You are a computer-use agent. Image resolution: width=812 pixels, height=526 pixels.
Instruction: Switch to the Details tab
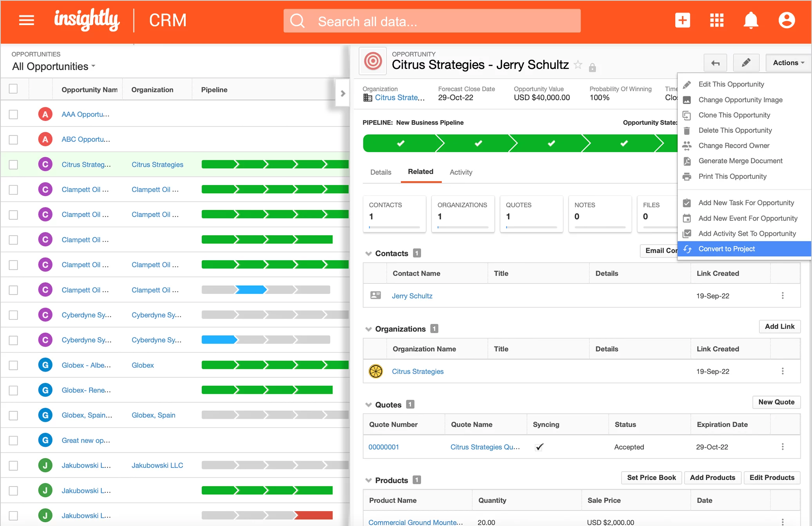[381, 172]
